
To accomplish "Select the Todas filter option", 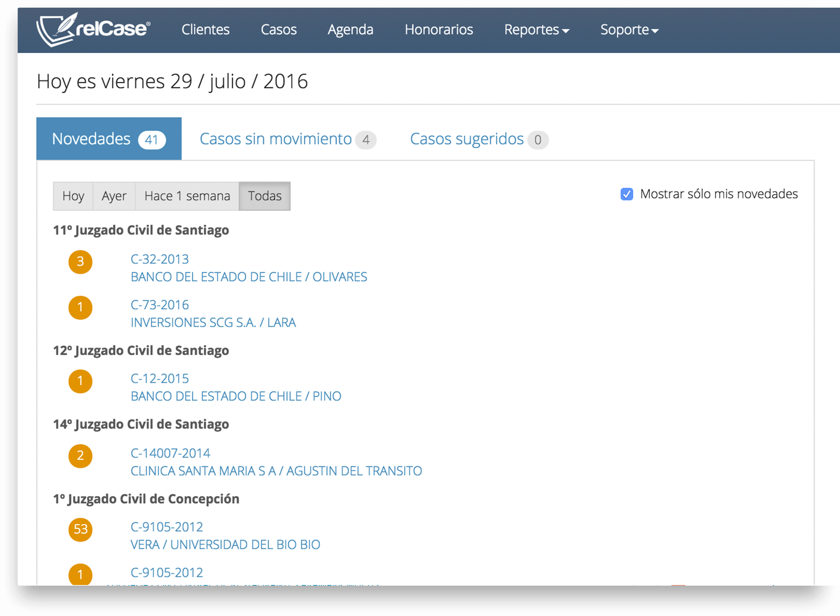I will (265, 196).
